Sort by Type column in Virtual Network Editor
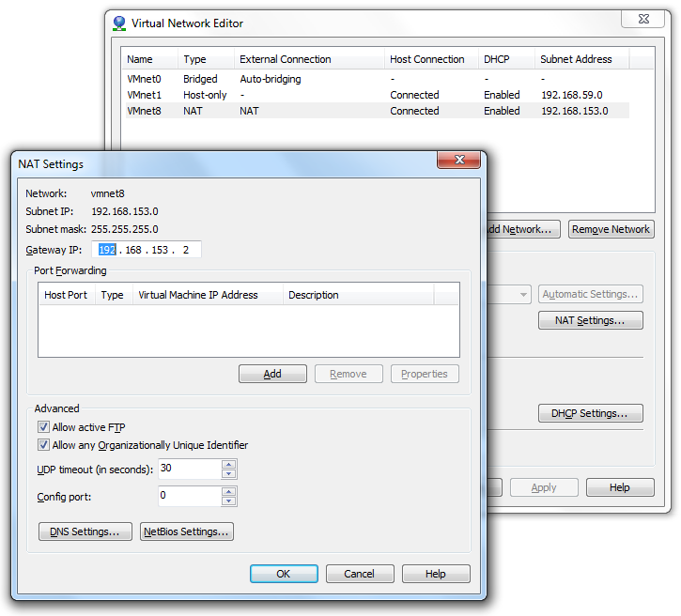 click(x=206, y=59)
